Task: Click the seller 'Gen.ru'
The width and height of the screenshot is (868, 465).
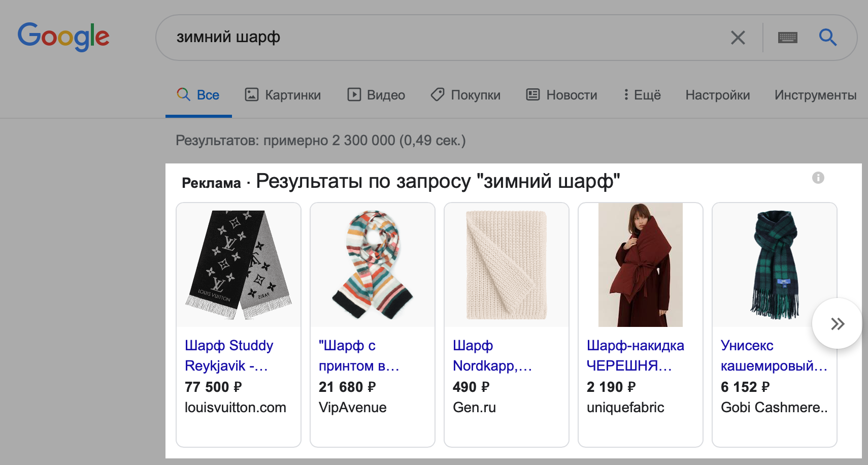Action: pyautogui.click(x=474, y=407)
